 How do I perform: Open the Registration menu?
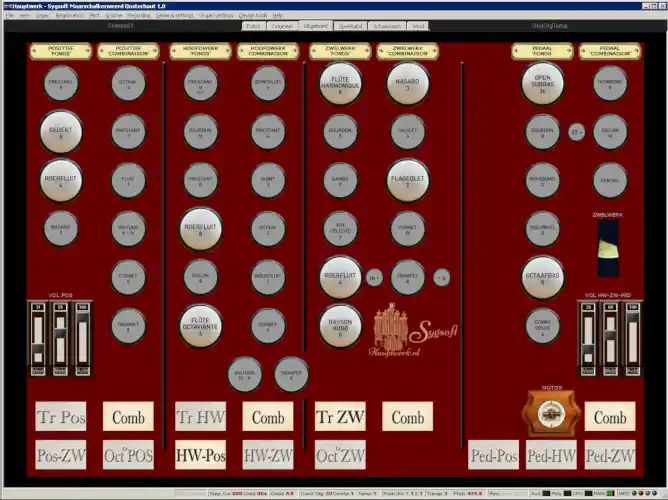tap(69, 16)
